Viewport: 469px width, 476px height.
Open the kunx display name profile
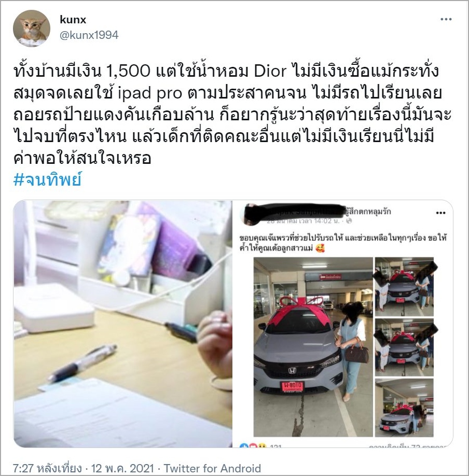(x=73, y=20)
